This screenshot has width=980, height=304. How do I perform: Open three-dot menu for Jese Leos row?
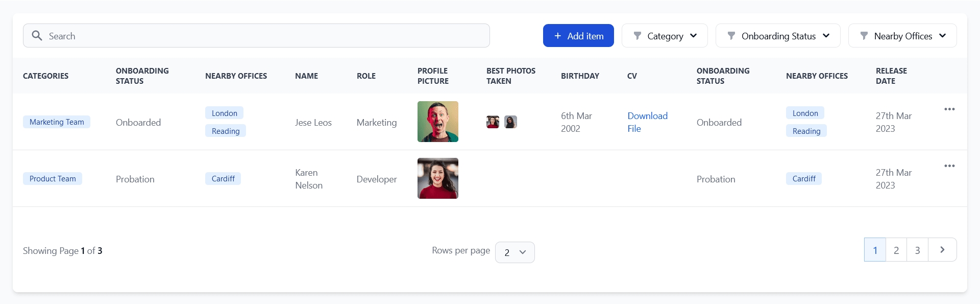tap(949, 109)
